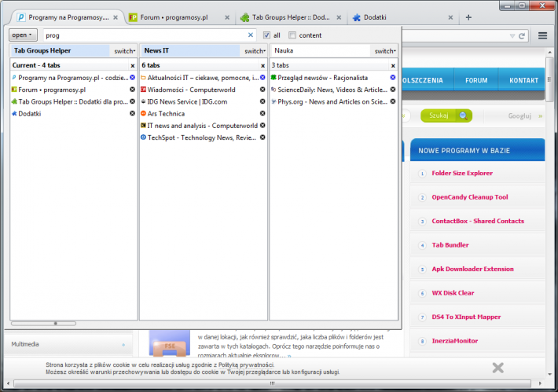Close 'TechSpot - Technology News' entry
Screen dimensions: 558x392
click(x=262, y=137)
